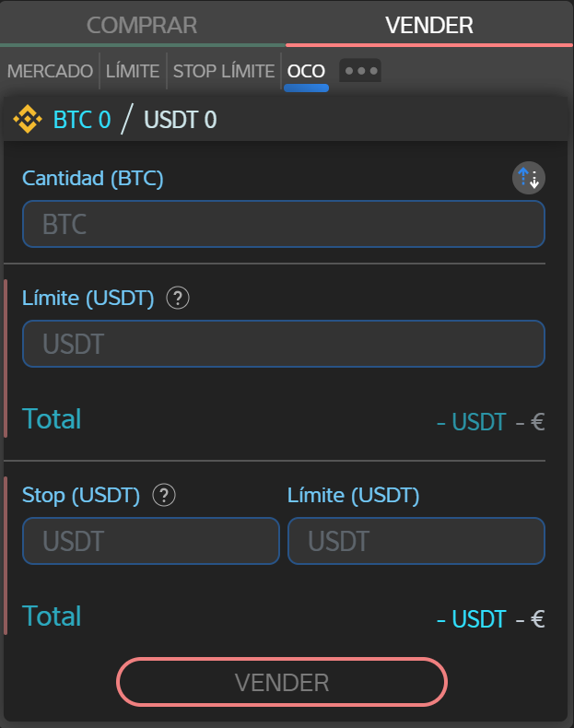The width and height of the screenshot is (574, 728).
Task: Select the LÍMITE order type
Action: click(x=133, y=71)
